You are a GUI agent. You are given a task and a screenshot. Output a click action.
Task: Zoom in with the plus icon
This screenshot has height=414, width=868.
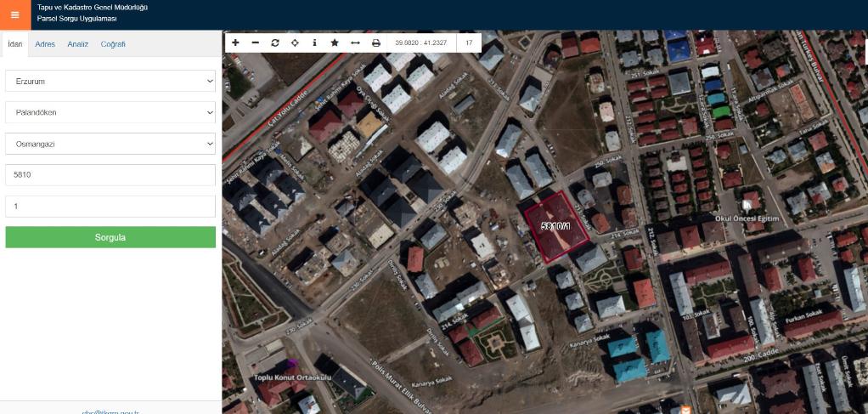point(235,43)
